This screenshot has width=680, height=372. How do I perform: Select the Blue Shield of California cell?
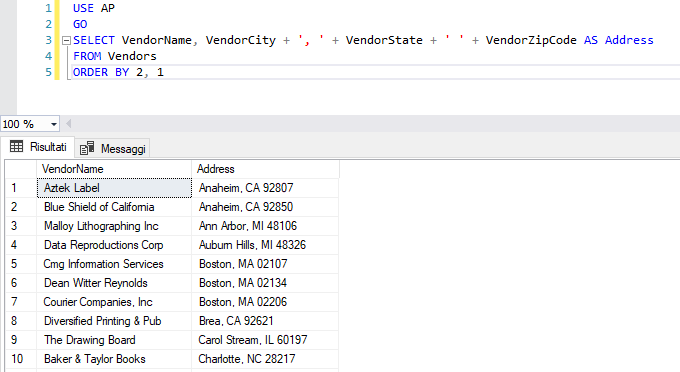[114, 207]
